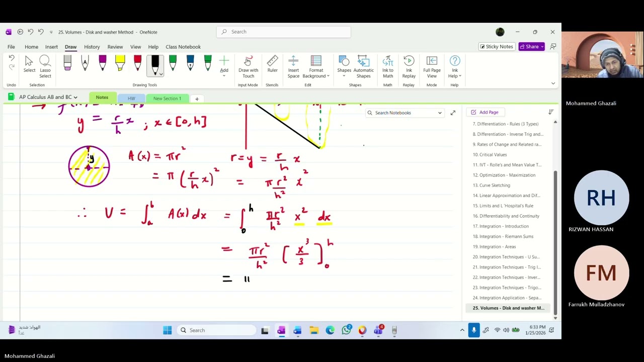This screenshot has height=362, width=644.
Task: Redo action in ribbon
Action: click(x=12, y=68)
